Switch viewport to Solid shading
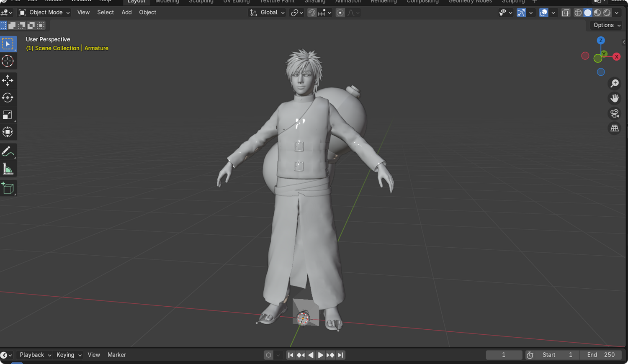Viewport: 628px width, 364px height. [x=588, y=13]
